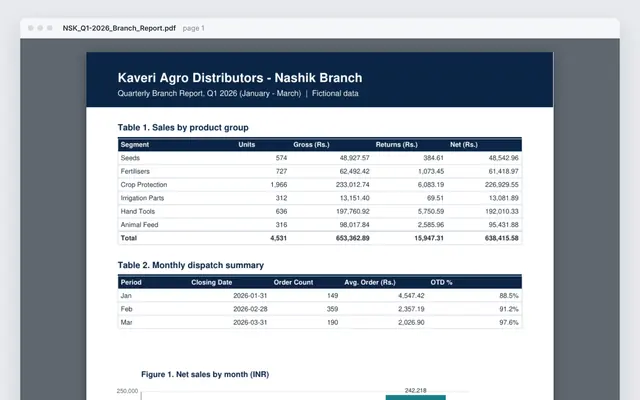
Task: Click the Hand Tools net value 192,010.33
Action: point(502,211)
